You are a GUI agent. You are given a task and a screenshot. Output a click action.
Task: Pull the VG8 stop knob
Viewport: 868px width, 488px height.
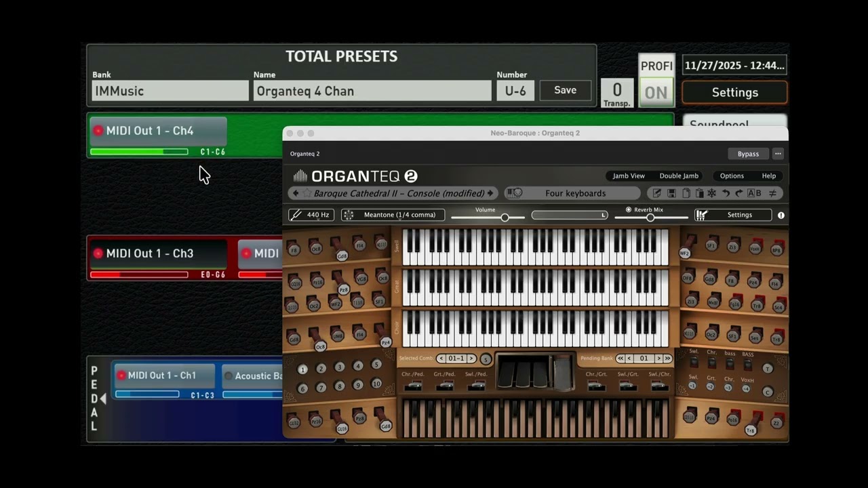click(x=362, y=279)
